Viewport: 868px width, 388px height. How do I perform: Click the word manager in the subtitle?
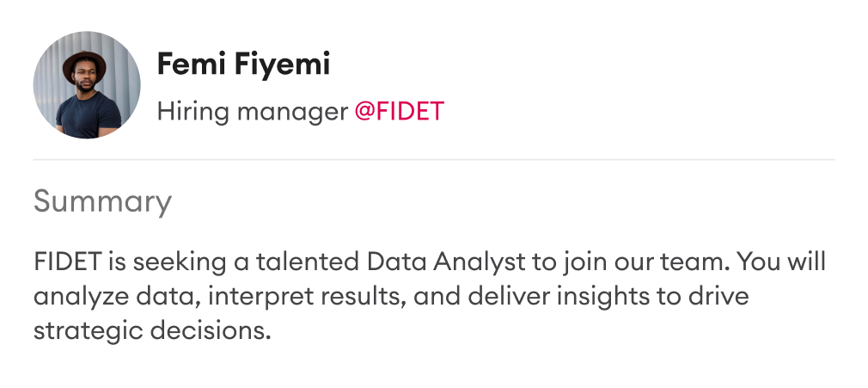291,114
